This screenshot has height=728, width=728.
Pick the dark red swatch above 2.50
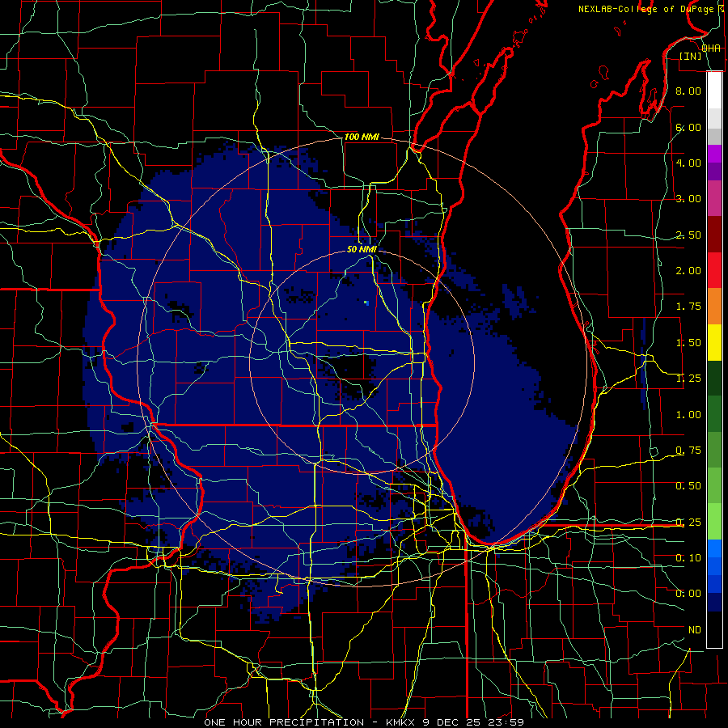point(714,235)
